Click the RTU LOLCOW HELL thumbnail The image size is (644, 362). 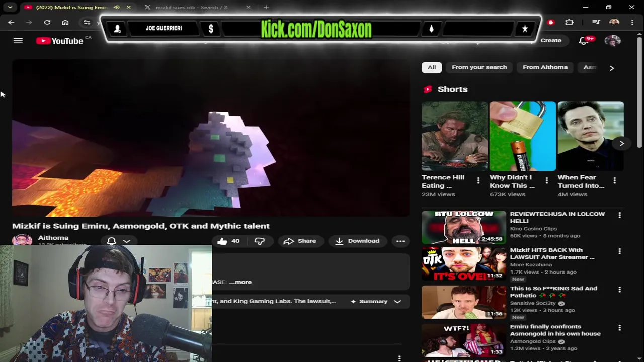(464, 228)
